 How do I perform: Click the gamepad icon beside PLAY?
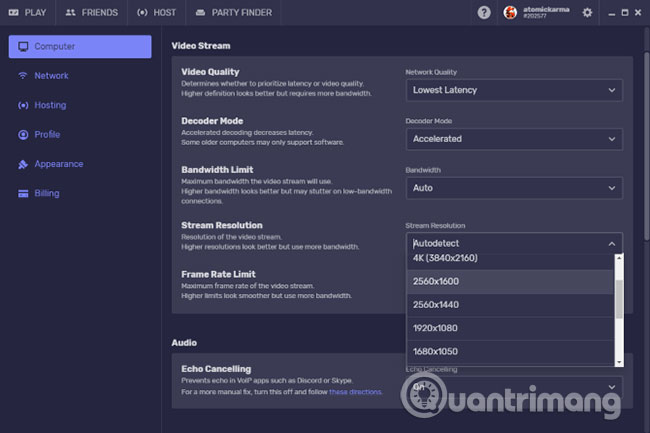(13, 12)
